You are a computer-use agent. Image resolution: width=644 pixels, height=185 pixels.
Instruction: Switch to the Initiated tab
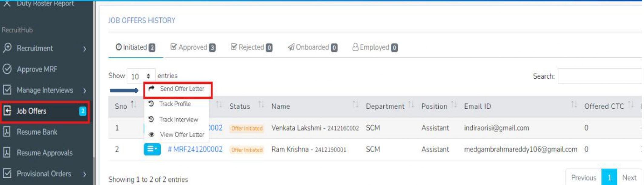click(x=135, y=47)
